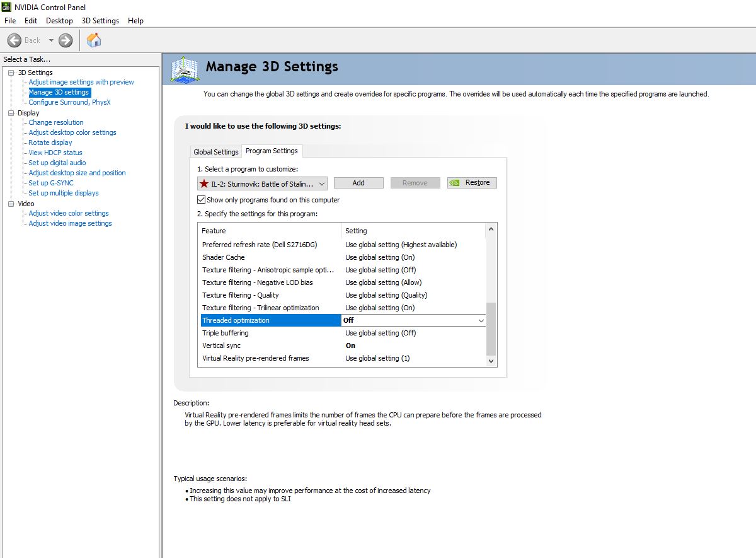This screenshot has width=756, height=558.
Task: Open the Desktop menu
Action: pos(60,21)
